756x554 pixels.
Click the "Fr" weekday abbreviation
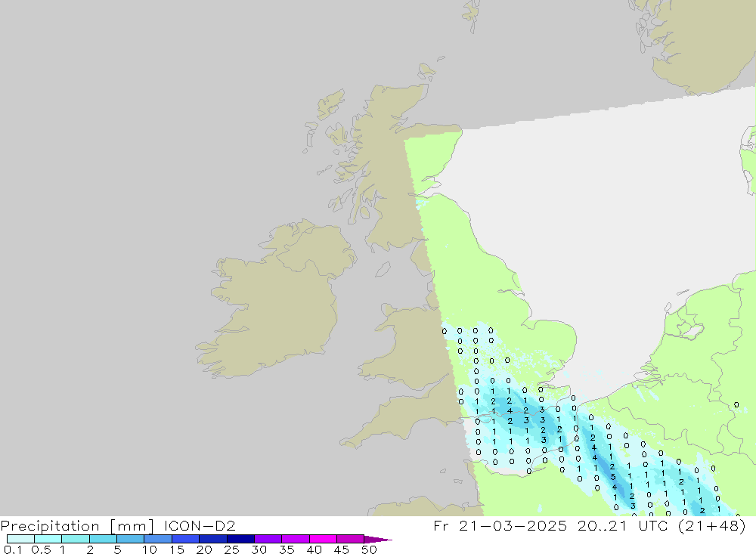[442, 525]
